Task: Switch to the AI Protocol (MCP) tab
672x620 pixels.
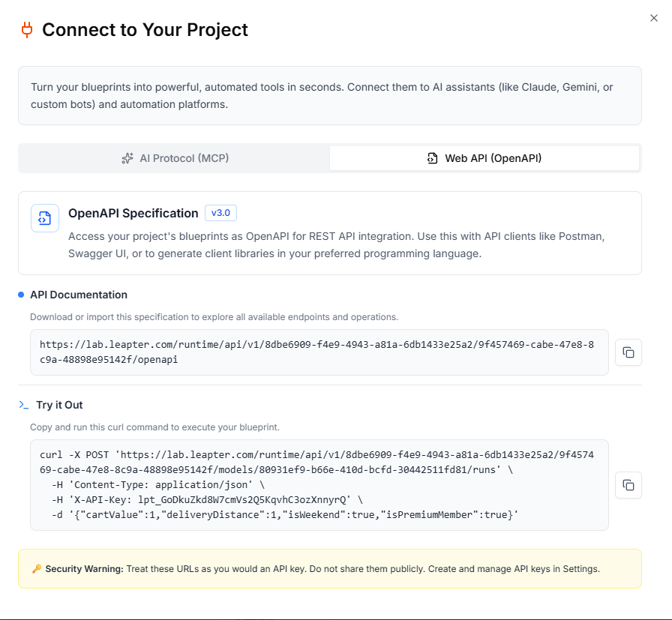Action: point(174,157)
